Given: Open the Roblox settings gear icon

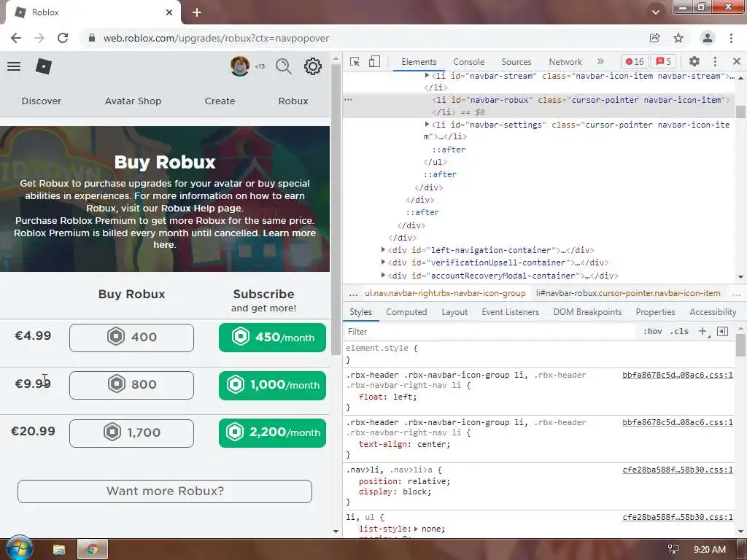Looking at the screenshot, I should point(313,66).
